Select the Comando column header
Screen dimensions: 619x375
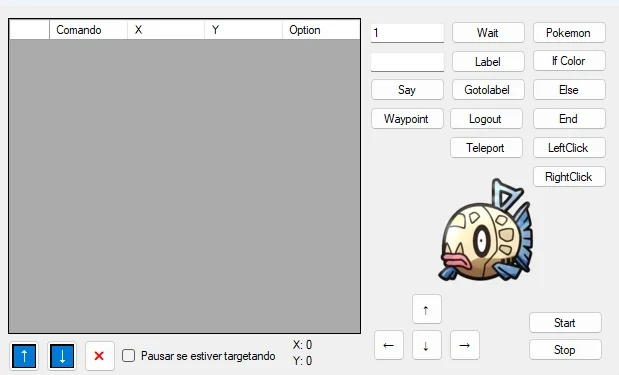pyautogui.click(x=88, y=30)
